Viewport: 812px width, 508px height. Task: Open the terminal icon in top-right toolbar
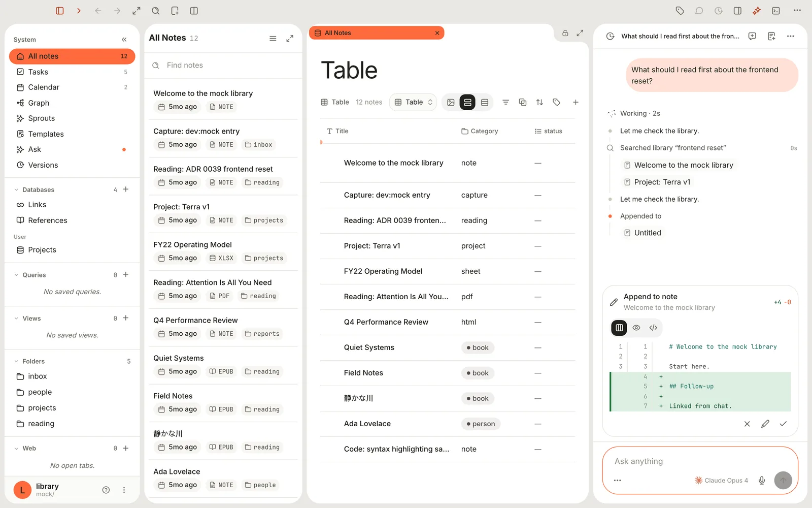click(776, 11)
